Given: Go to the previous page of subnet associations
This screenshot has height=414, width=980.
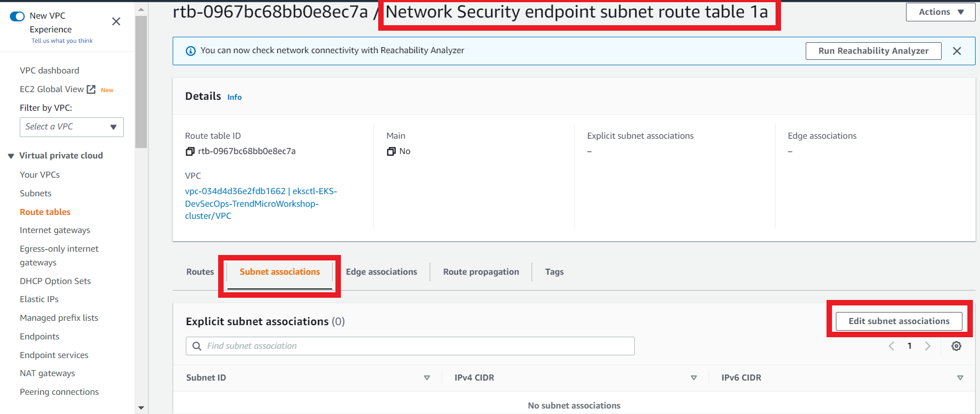Looking at the screenshot, I should coord(892,346).
